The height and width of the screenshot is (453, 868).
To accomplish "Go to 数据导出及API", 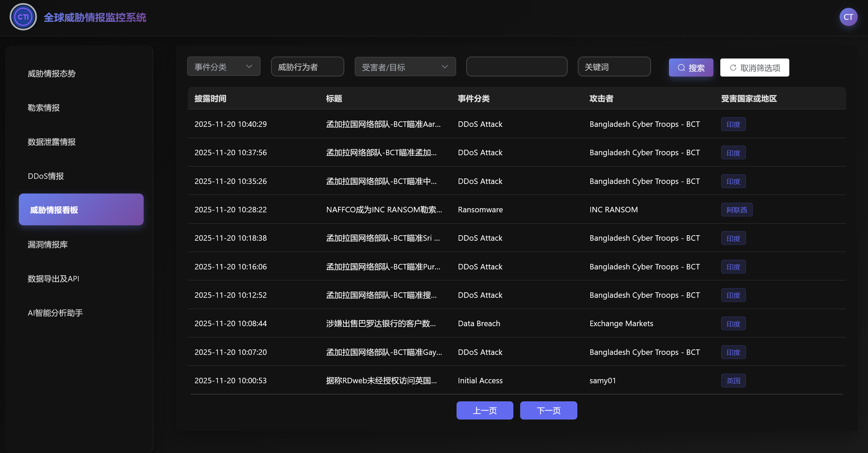I will [53, 278].
